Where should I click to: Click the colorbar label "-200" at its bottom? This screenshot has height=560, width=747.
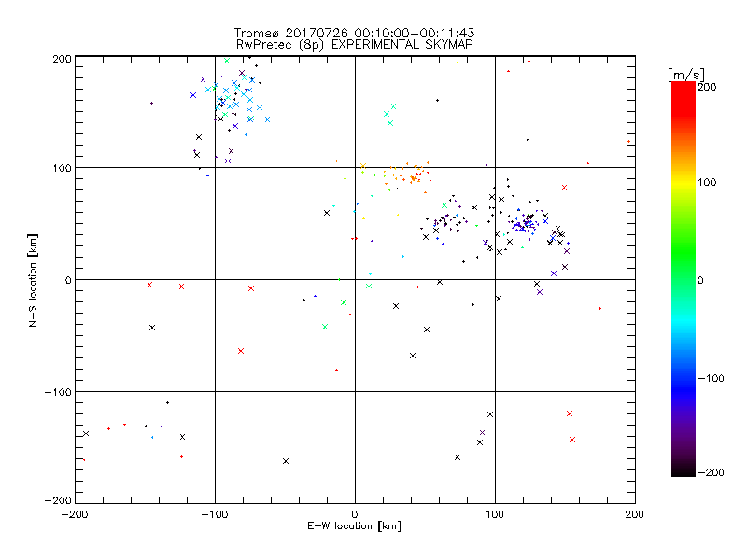pos(711,472)
